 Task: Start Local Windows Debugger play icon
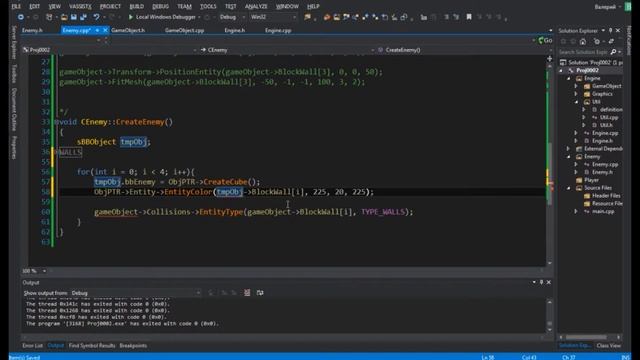(x=131, y=17)
